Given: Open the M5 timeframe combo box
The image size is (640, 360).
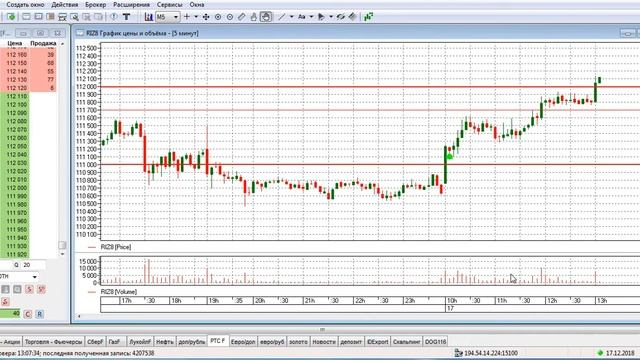Looking at the screenshot, I should [x=167, y=17].
